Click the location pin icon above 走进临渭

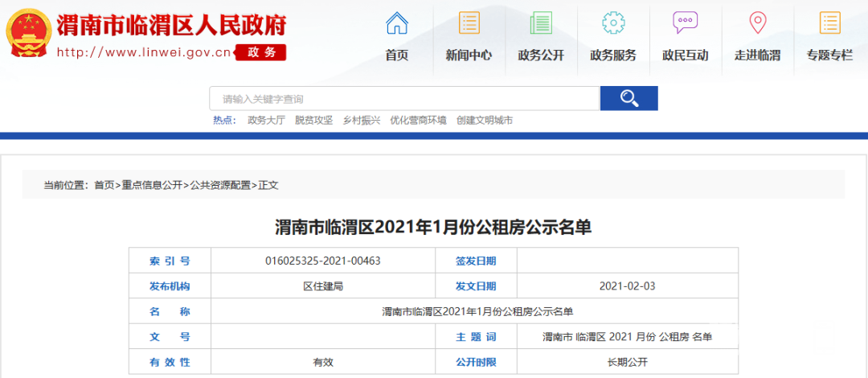coord(757,23)
